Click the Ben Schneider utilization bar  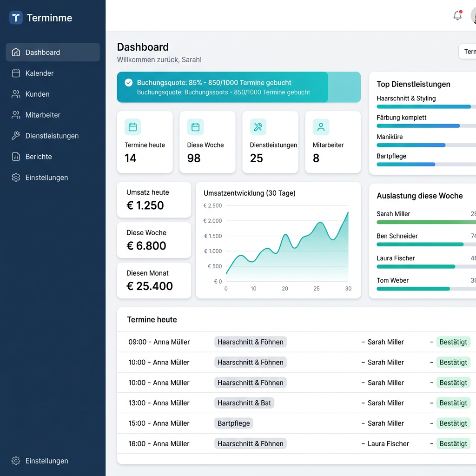tap(426, 245)
